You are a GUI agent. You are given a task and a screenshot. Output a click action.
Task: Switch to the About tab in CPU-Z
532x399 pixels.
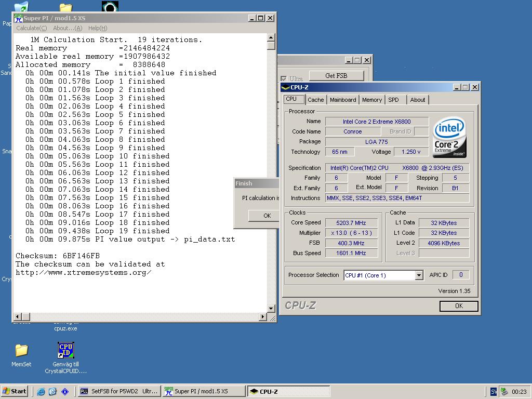(417, 100)
